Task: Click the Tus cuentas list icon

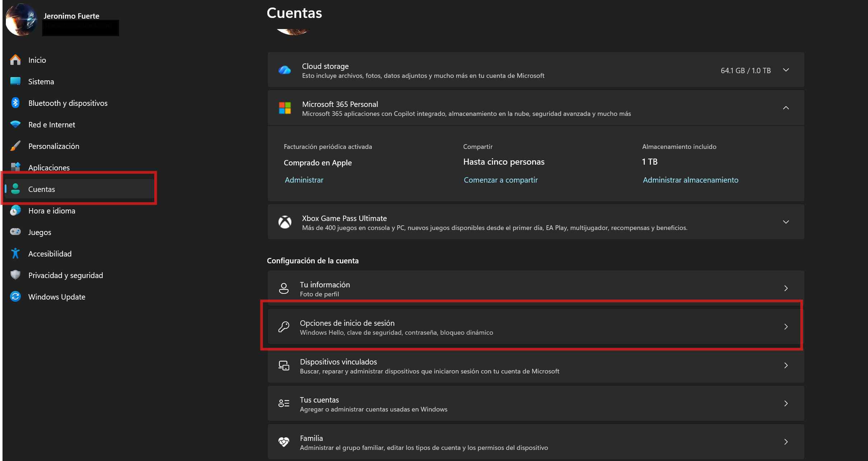Action: click(x=284, y=404)
